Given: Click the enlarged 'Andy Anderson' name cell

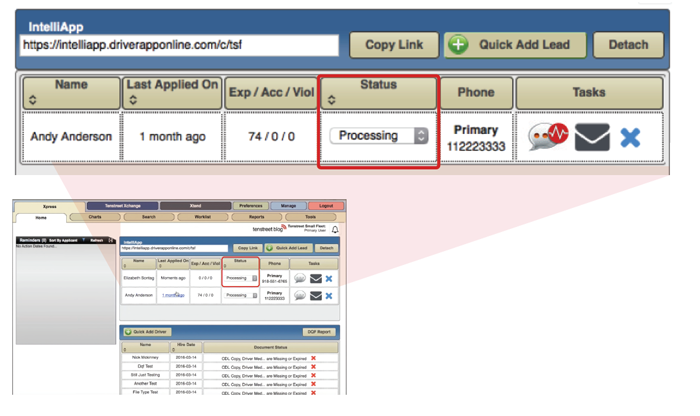Looking at the screenshot, I should click(x=71, y=137).
